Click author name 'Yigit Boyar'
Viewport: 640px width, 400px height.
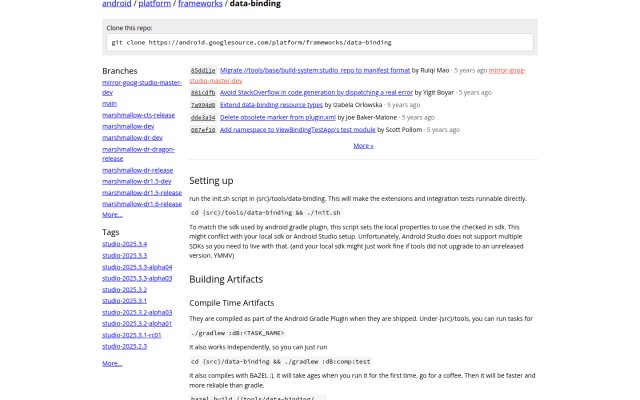coord(438,93)
